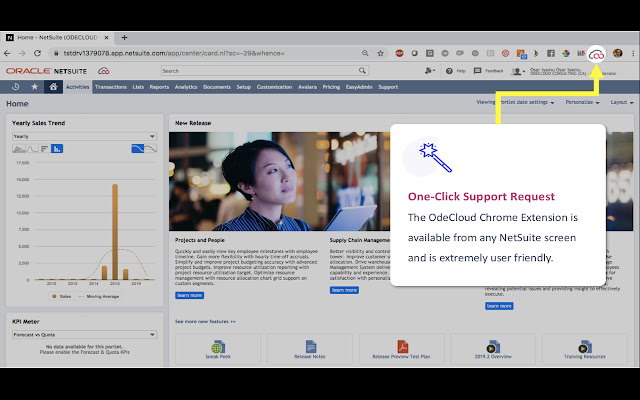Click the AdBlock Plus extension icon
640x400 pixels.
tap(399, 53)
